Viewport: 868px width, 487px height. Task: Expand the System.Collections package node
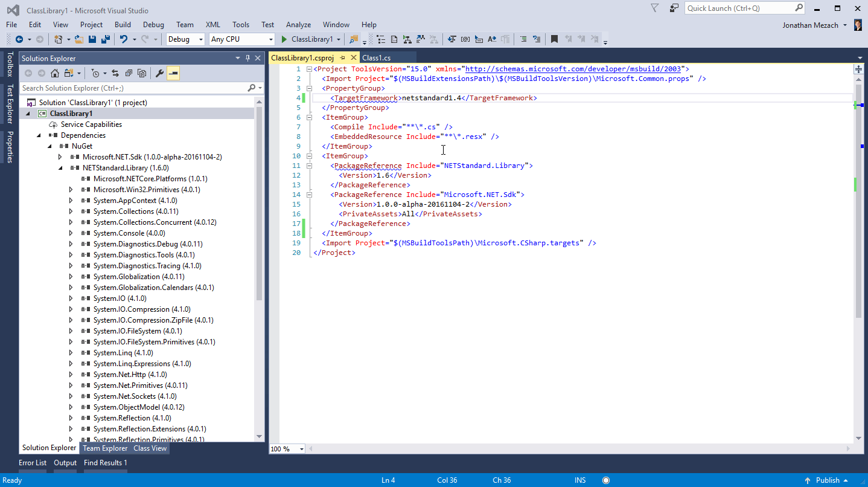[x=71, y=211]
